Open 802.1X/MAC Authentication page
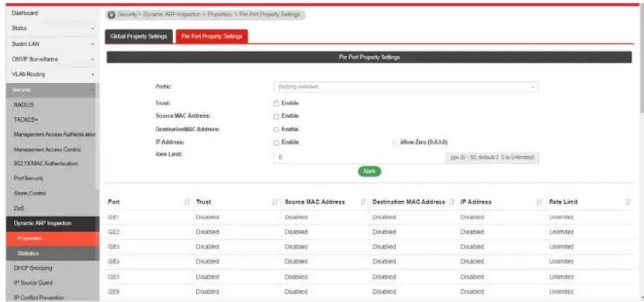The image size is (644, 302). (x=46, y=164)
